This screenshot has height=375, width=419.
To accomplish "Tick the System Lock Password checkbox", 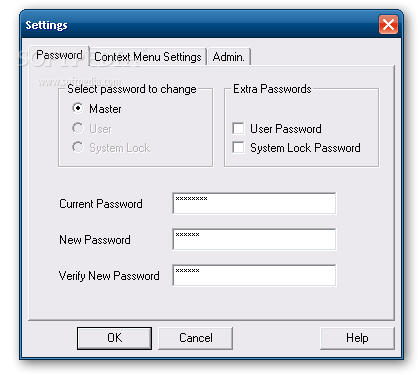I will [x=238, y=148].
